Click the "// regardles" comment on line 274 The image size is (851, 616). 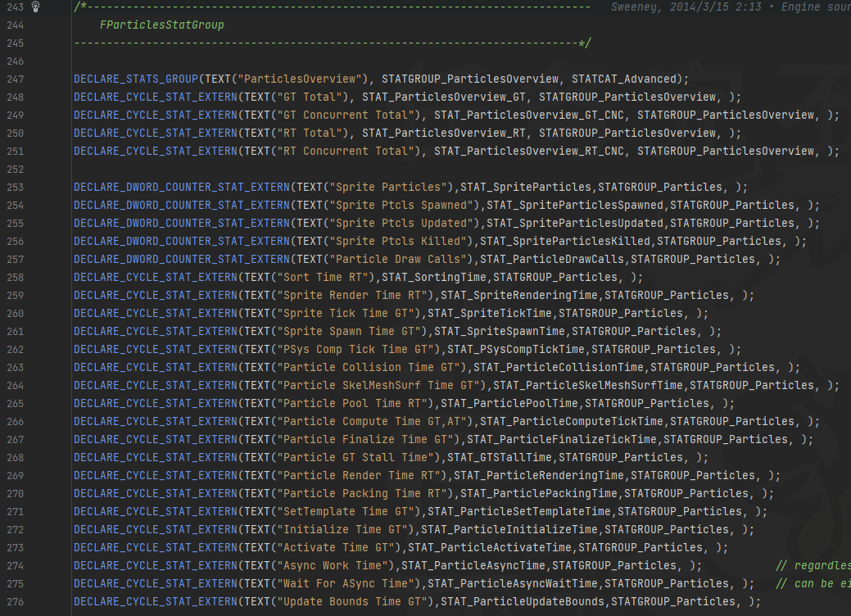point(813,565)
